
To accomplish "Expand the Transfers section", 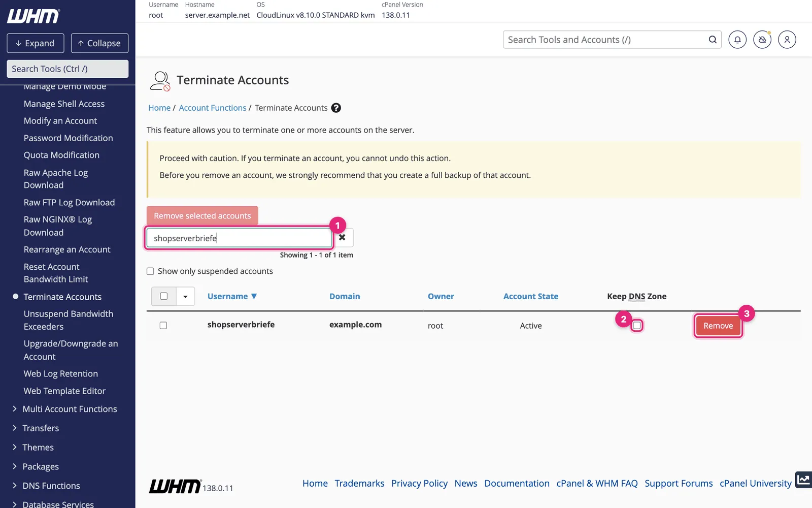I will click(x=36, y=428).
